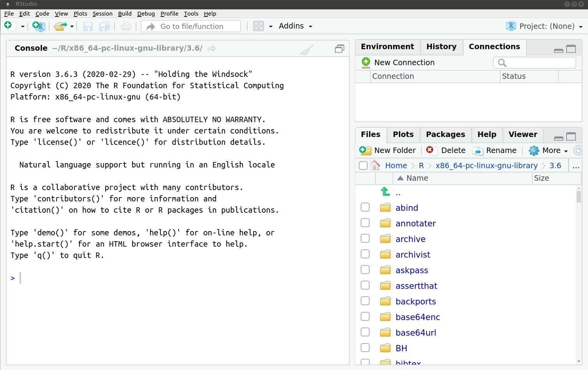Viewport: 588px width, 370px height.
Task: Check the annotater folder checkbox
Action: (365, 223)
